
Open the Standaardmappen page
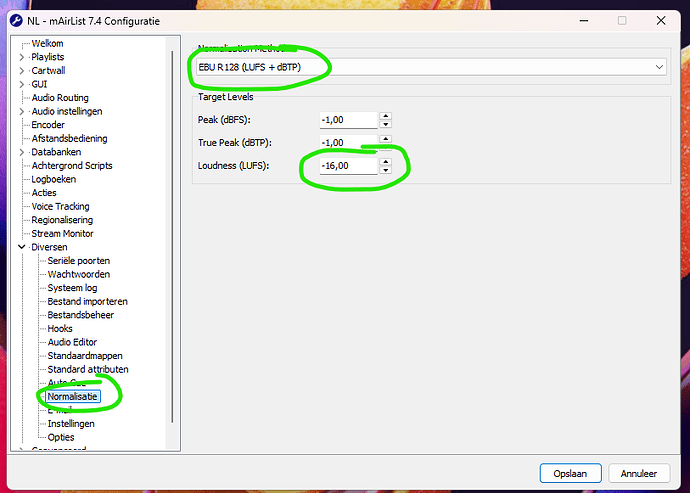pyautogui.click(x=84, y=356)
